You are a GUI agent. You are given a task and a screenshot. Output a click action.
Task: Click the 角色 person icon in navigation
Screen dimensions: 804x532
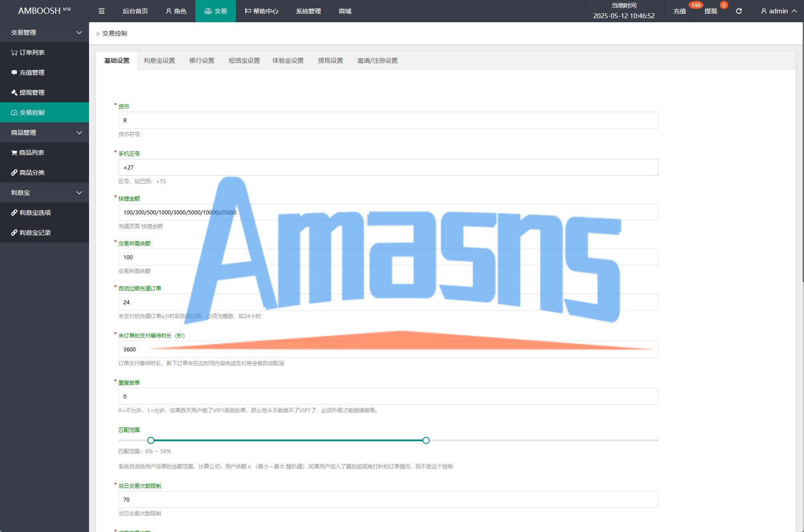tap(169, 11)
